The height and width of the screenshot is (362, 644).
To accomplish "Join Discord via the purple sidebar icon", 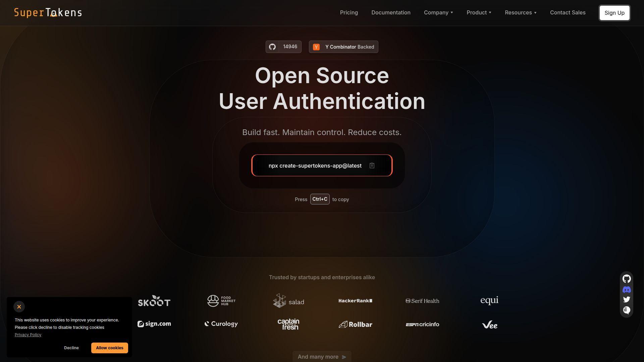I will tap(627, 290).
